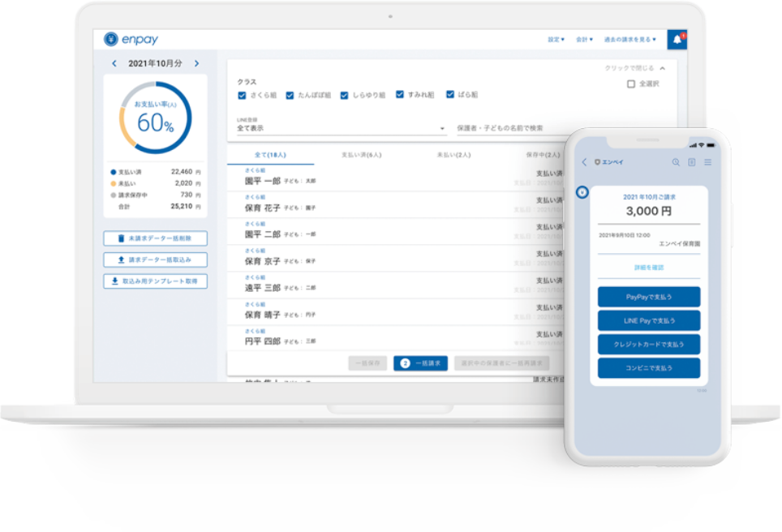Open the 設定 dropdown menu

(x=556, y=39)
